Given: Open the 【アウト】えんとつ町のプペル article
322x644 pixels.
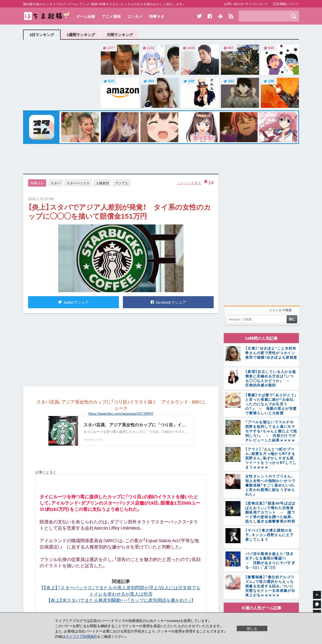Looking at the screenshot, I should pos(261,458).
